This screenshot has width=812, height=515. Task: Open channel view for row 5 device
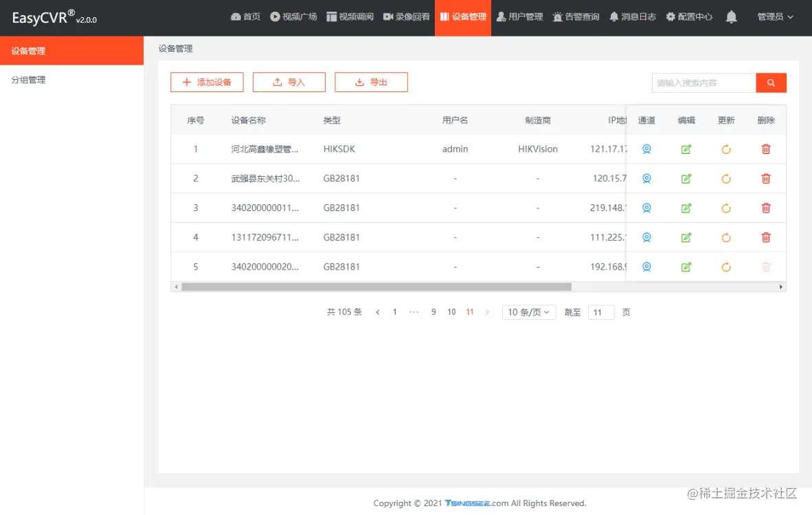pos(646,267)
